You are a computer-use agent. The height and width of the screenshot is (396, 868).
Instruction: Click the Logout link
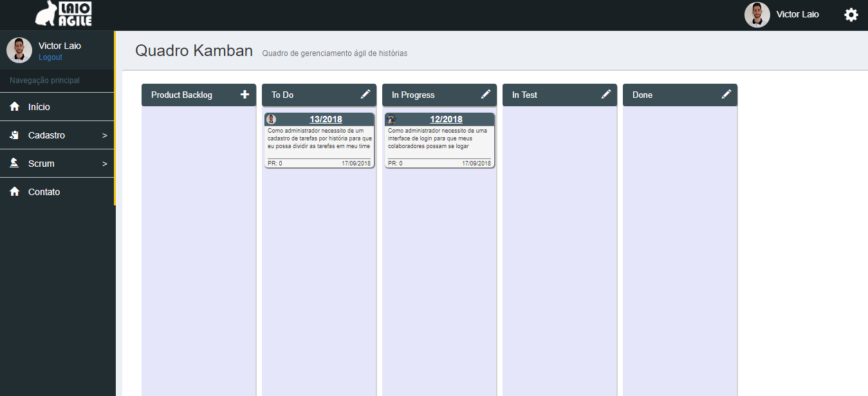[x=50, y=57]
